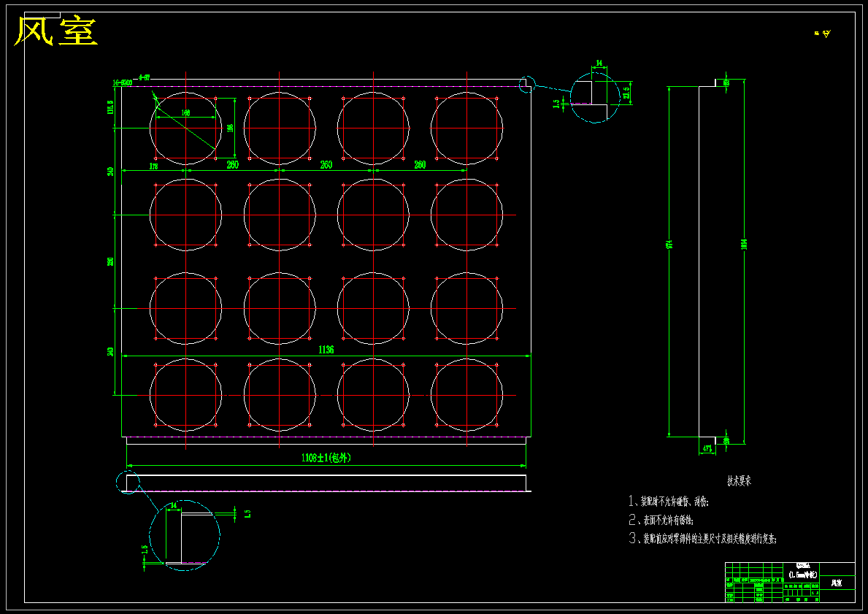This screenshot has width=868, height=614.
Task: Click the 1014 height dimension in side view
Action: [x=743, y=245]
